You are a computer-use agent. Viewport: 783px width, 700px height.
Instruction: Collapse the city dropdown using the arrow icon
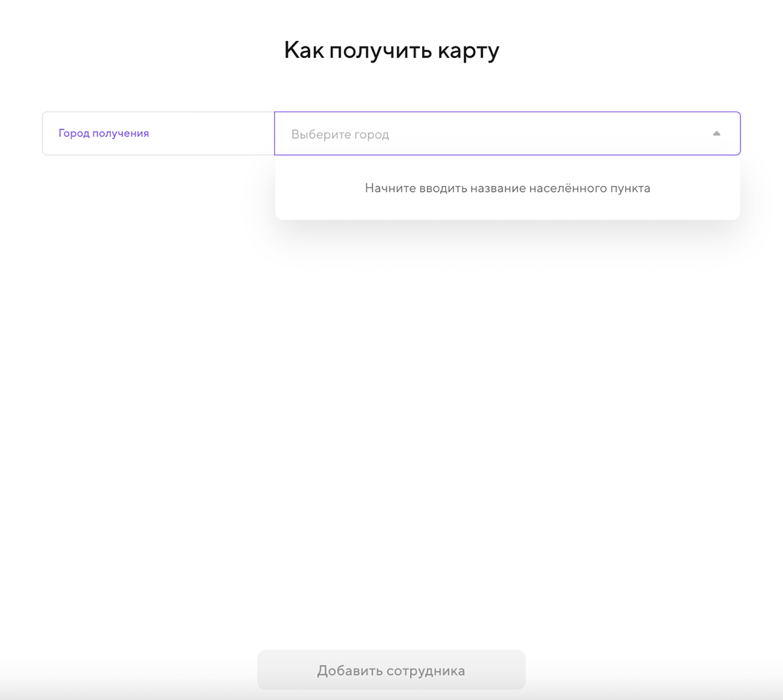pyautogui.click(x=716, y=134)
